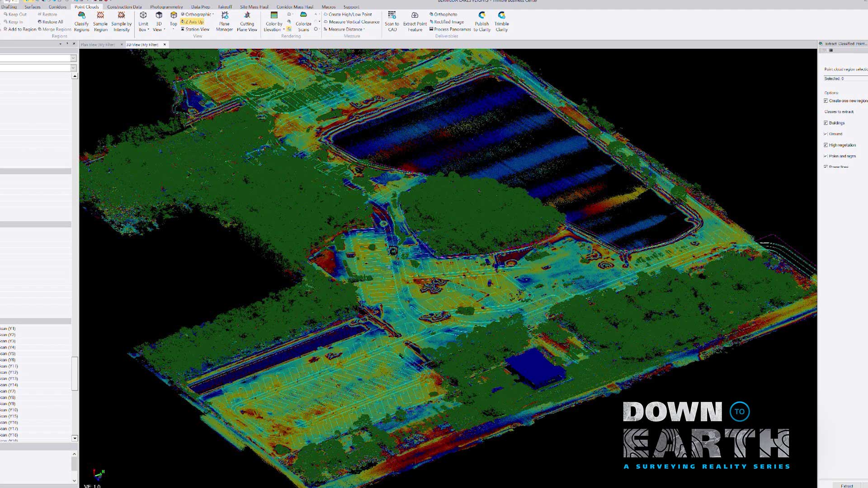868x488 pixels.
Task: Click the Selected: 0 region field
Action: click(x=845, y=79)
